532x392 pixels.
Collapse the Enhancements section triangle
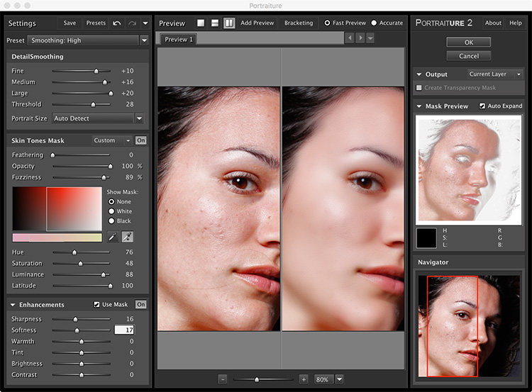coord(13,305)
